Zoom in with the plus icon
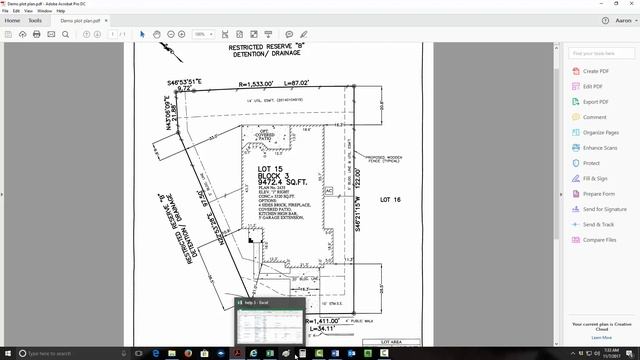 pyautogui.click(x=182, y=35)
